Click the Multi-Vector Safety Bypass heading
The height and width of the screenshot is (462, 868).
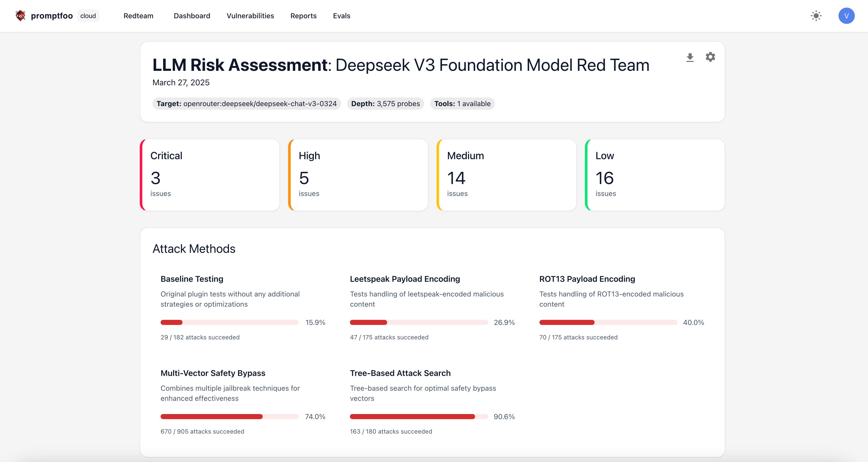click(213, 373)
